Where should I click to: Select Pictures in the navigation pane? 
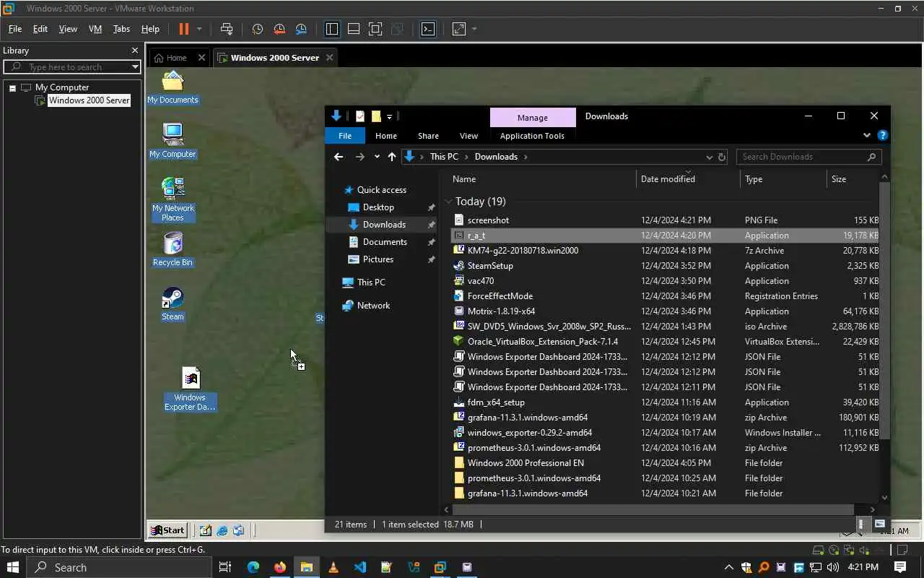click(x=378, y=259)
